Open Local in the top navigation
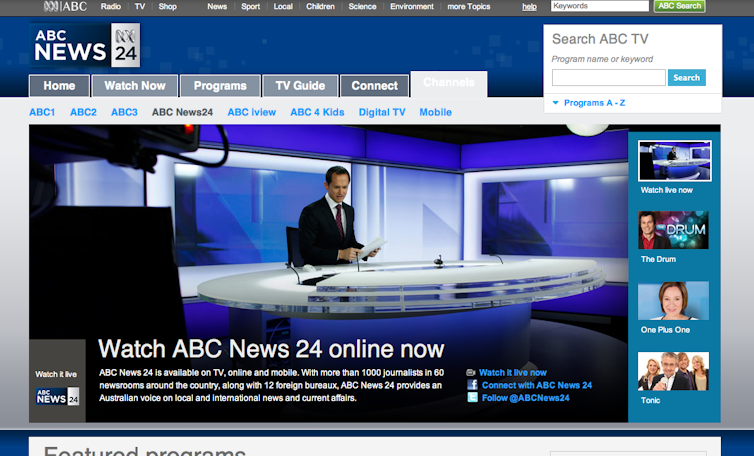Image resolution: width=754 pixels, height=456 pixels. (283, 6)
